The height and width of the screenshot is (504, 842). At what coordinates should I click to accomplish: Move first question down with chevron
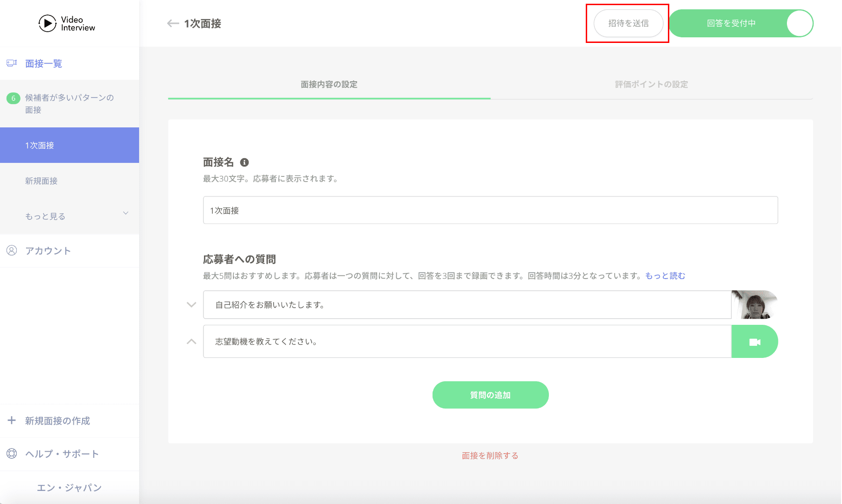coord(191,305)
